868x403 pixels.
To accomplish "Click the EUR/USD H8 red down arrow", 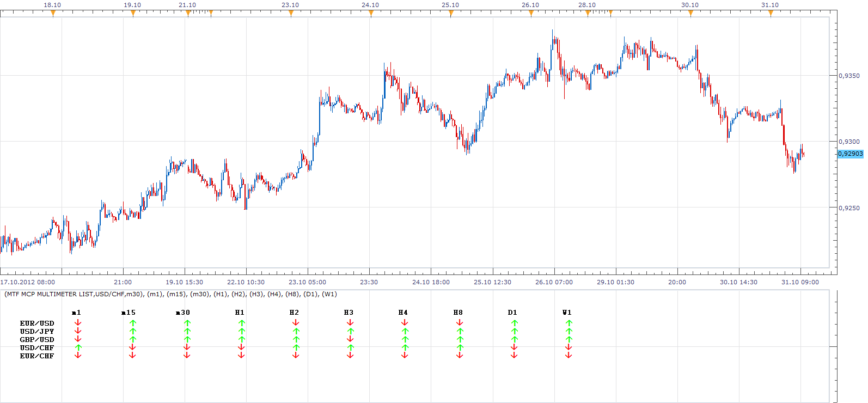I will point(460,323).
